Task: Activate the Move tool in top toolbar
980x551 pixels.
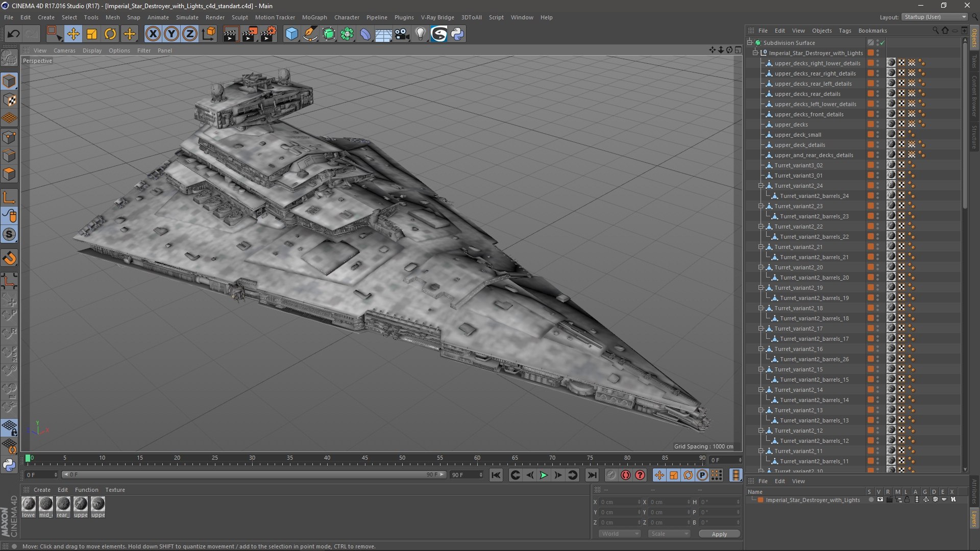Action: (x=73, y=34)
